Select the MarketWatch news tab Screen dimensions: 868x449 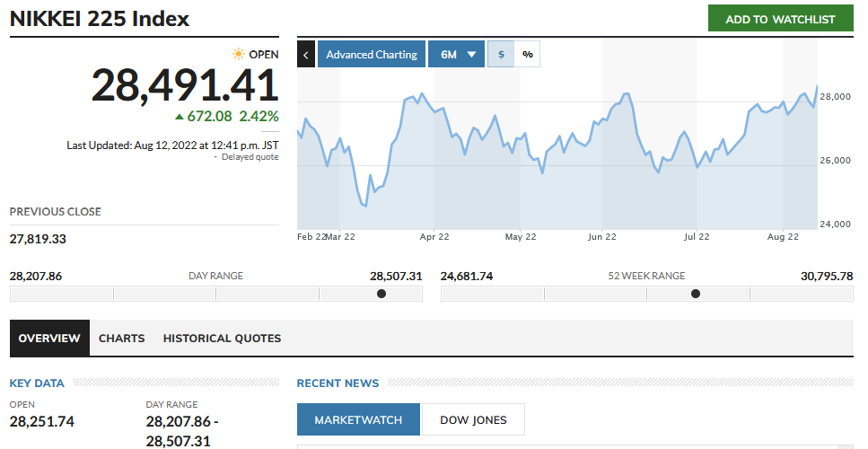click(358, 419)
